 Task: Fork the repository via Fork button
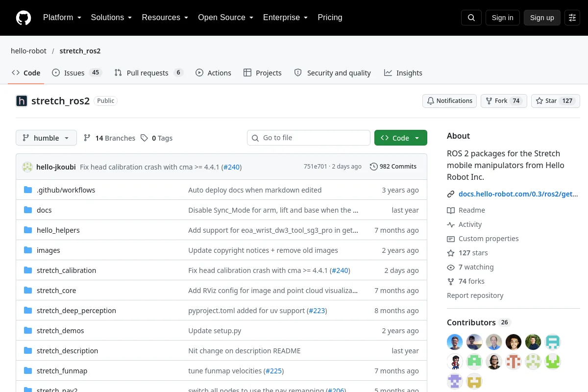coord(504,101)
